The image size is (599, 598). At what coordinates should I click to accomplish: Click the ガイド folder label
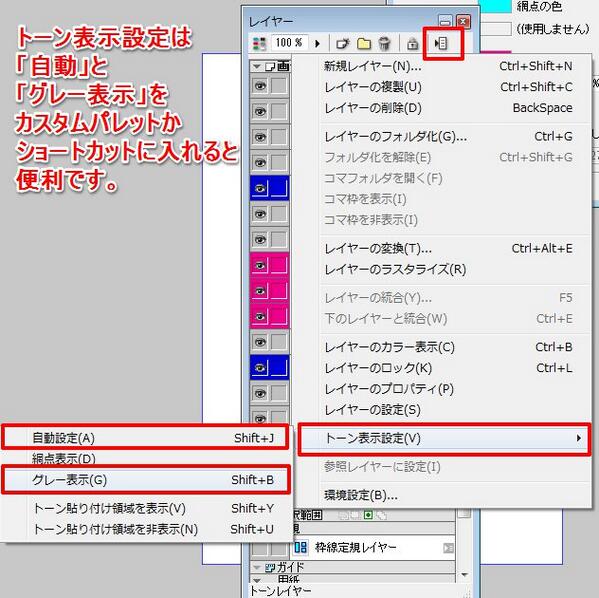290,567
